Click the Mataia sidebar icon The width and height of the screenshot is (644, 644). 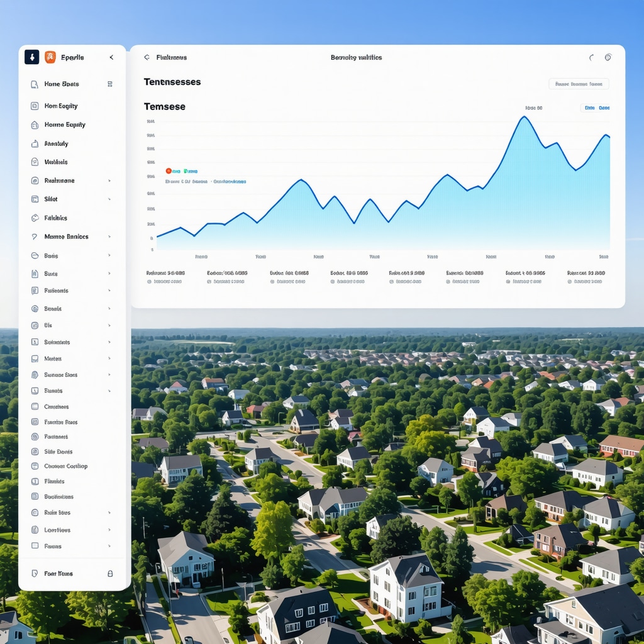(x=35, y=358)
